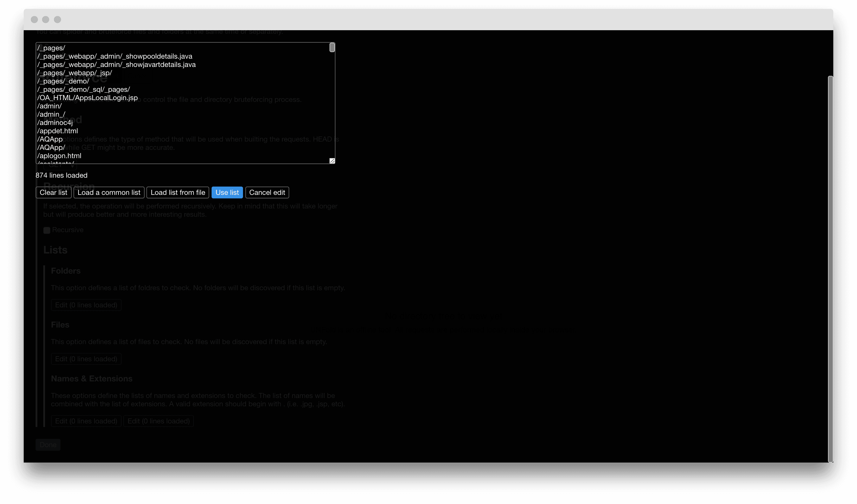Select the /adminoc4j line

[x=55, y=122]
